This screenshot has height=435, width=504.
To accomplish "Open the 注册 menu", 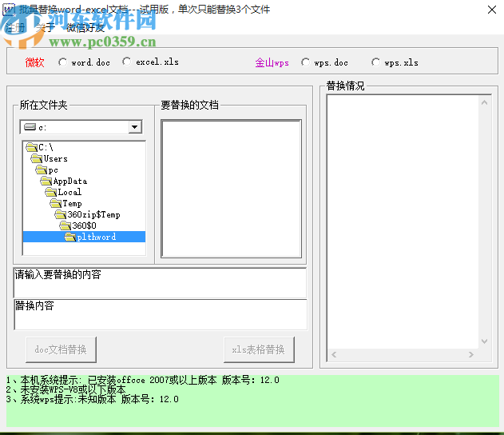I will [15, 28].
